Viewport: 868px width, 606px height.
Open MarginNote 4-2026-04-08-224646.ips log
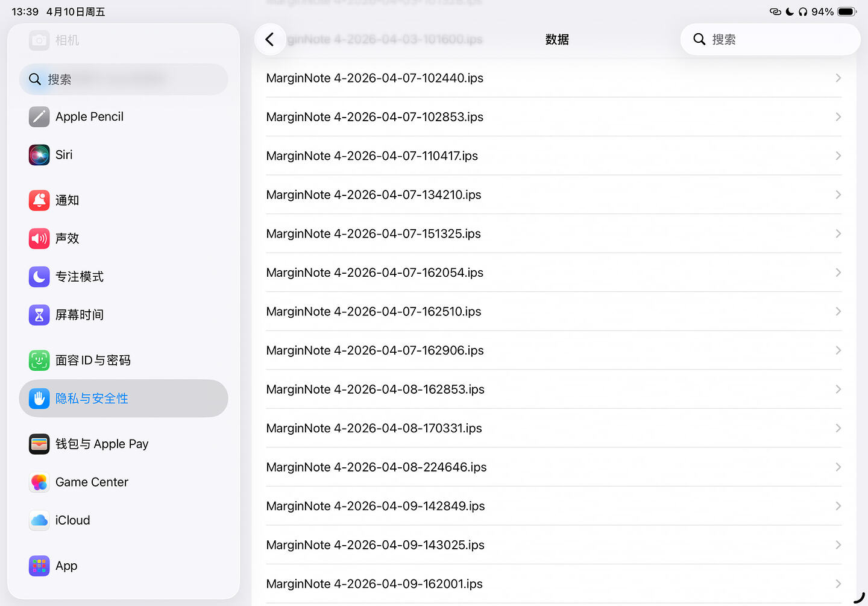coord(553,467)
